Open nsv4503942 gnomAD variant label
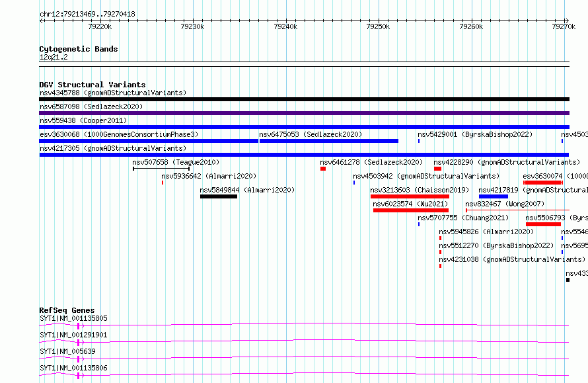The height and width of the screenshot is (383, 588). [426, 176]
